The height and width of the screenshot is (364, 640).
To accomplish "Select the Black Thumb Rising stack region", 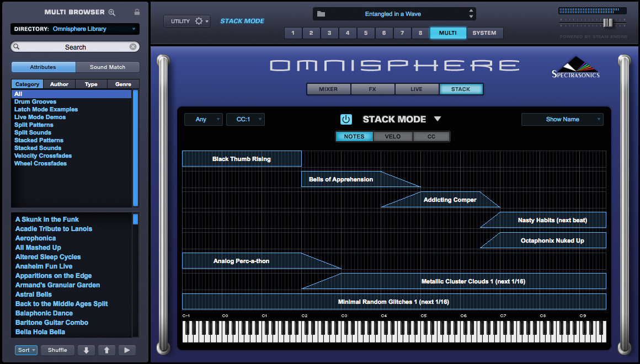I will click(242, 159).
